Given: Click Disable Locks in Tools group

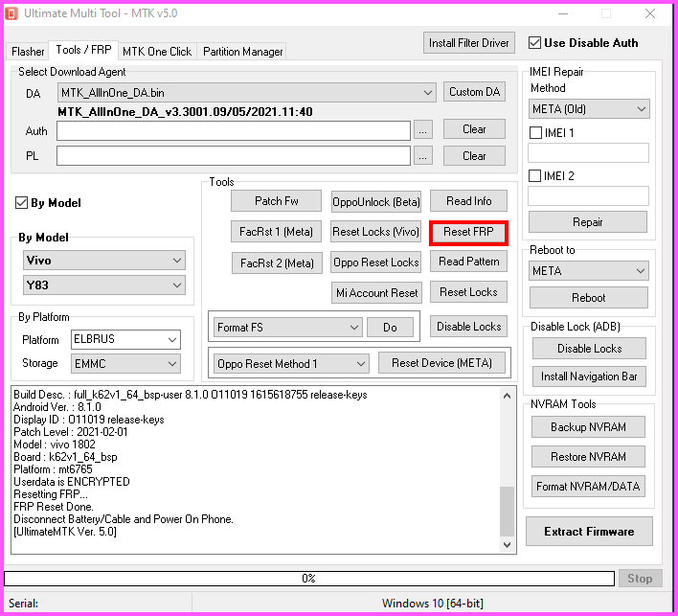Looking at the screenshot, I should point(468,327).
